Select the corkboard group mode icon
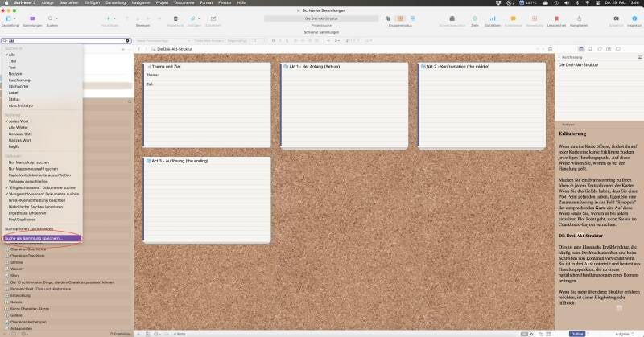The image size is (644, 337). point(400,18)
